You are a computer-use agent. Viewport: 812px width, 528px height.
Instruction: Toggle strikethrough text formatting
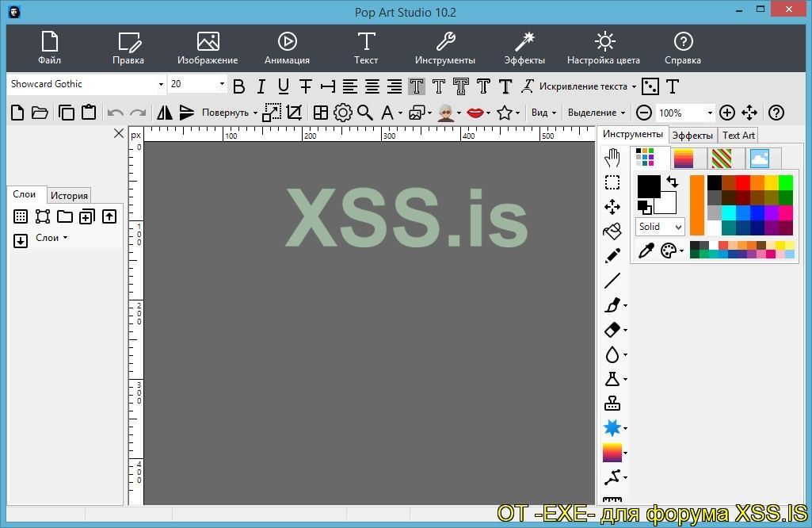pos(306,86)
